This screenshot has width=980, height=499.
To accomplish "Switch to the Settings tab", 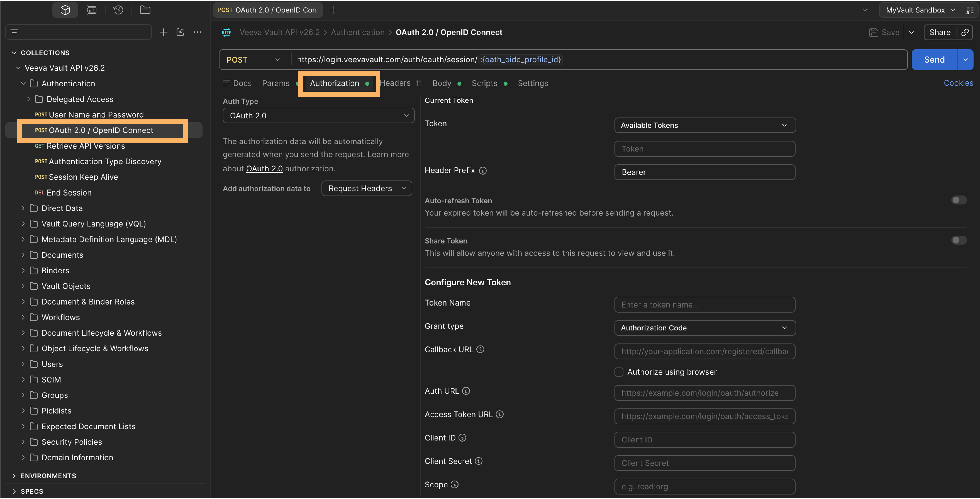I will [x=533, y=83].
